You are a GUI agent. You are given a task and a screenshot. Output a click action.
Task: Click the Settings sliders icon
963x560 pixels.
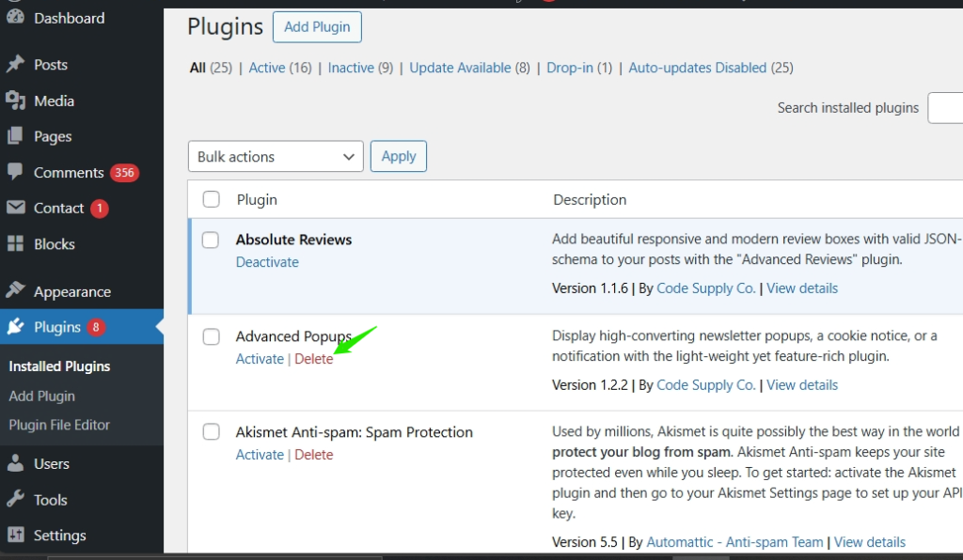15,535
